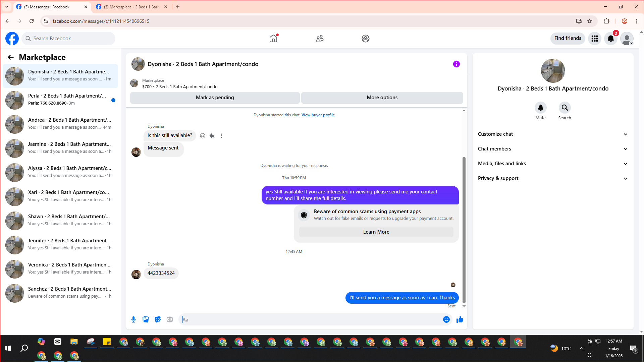Mute this conversation with the bell icon

(x=540, y=108)
